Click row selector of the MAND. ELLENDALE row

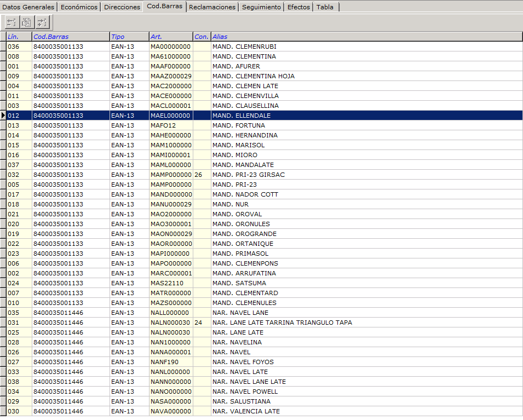3,116
